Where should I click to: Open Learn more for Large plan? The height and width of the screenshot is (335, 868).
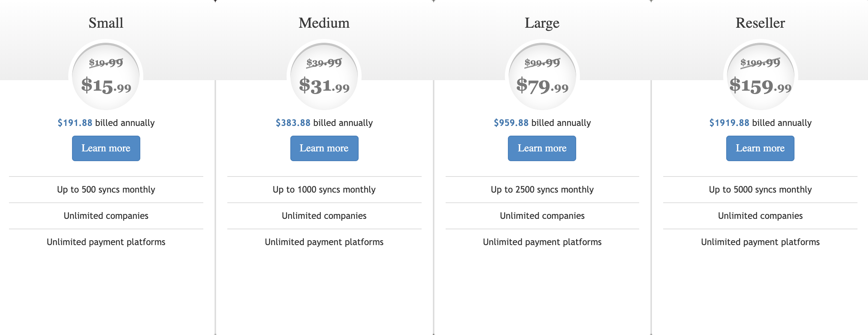(x=542, y=148)
